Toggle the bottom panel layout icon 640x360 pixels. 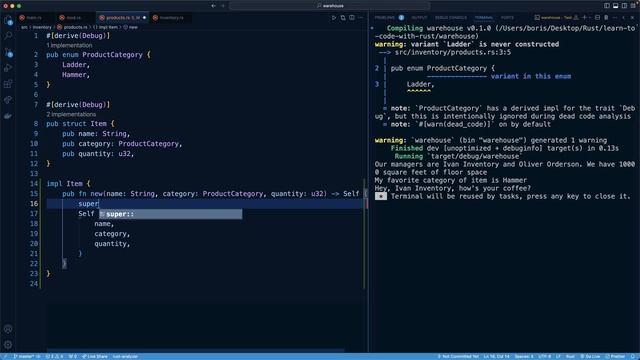point(616,6)
